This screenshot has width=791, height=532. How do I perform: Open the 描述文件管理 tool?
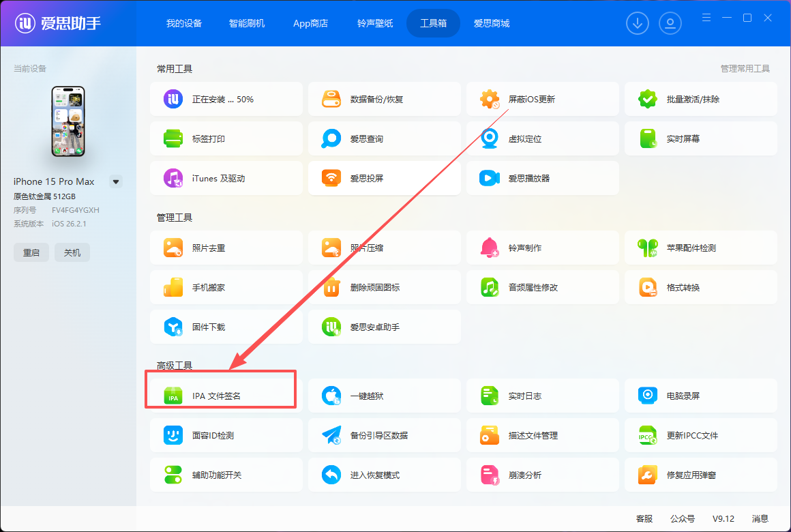click(542, 435)
